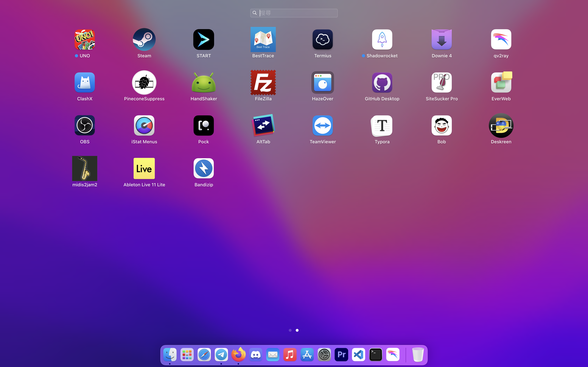Open GitHub Desktop app
Viewport: 588px width, 367px height.
[x=382, y=82]
